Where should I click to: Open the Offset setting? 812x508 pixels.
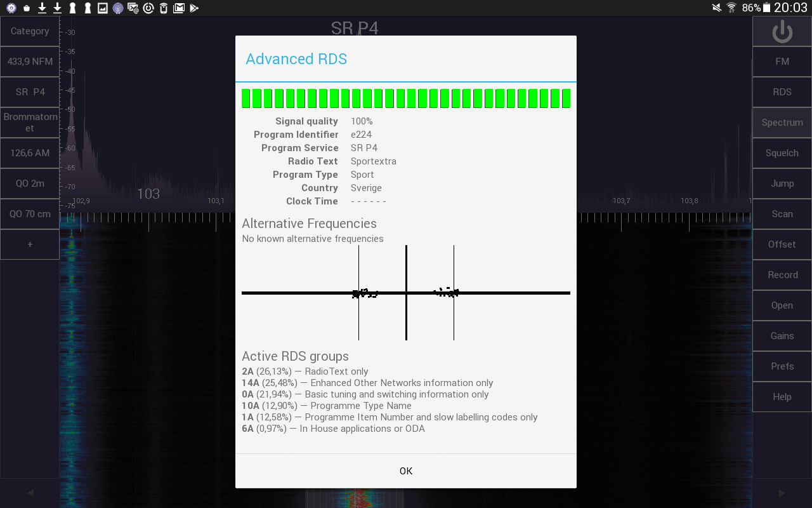pyautogui.click(x=782, y=244)
